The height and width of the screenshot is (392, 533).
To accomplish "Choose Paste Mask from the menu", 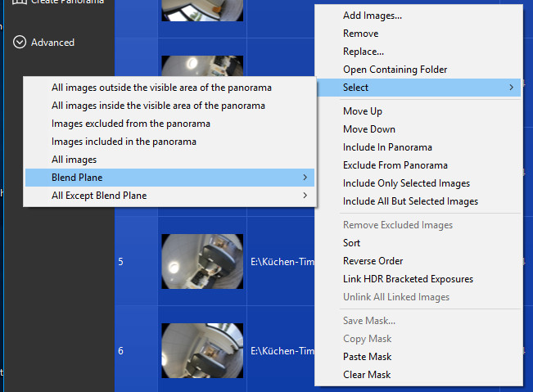I will [367, 357].
